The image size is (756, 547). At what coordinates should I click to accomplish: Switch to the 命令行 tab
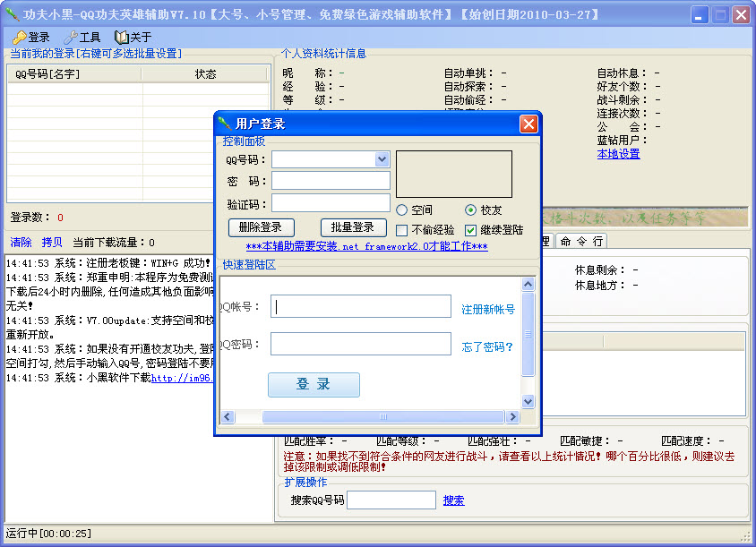click(x=581, y=241)
